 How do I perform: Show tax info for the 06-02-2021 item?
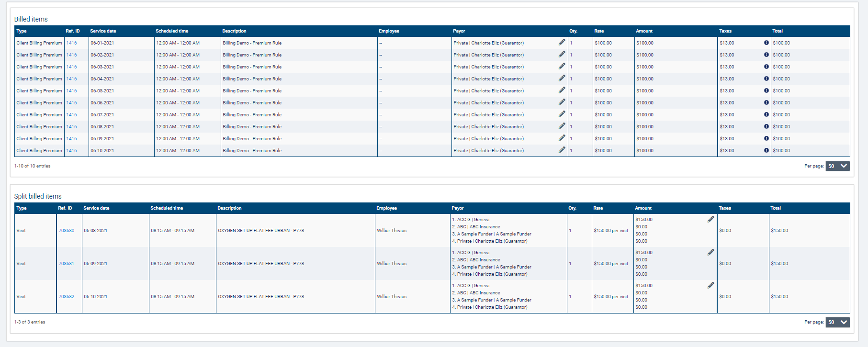pos(766,55)
